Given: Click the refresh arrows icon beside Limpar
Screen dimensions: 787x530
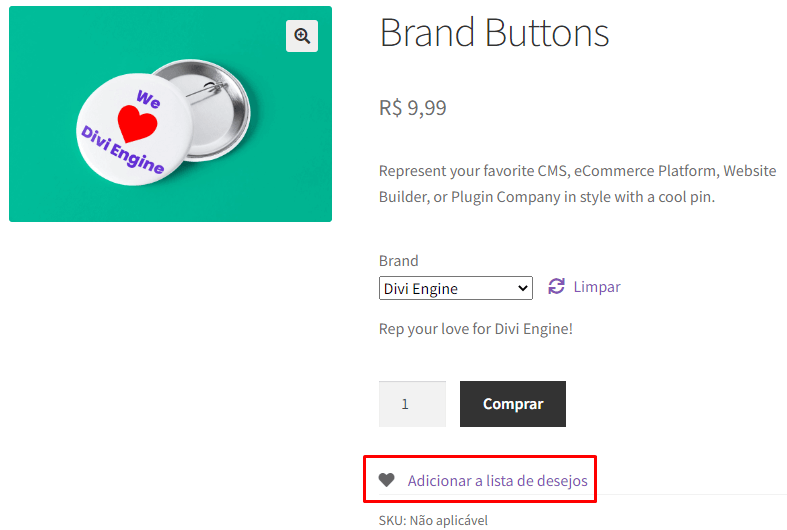Looking at the screenshot, I should click(557, 287).
